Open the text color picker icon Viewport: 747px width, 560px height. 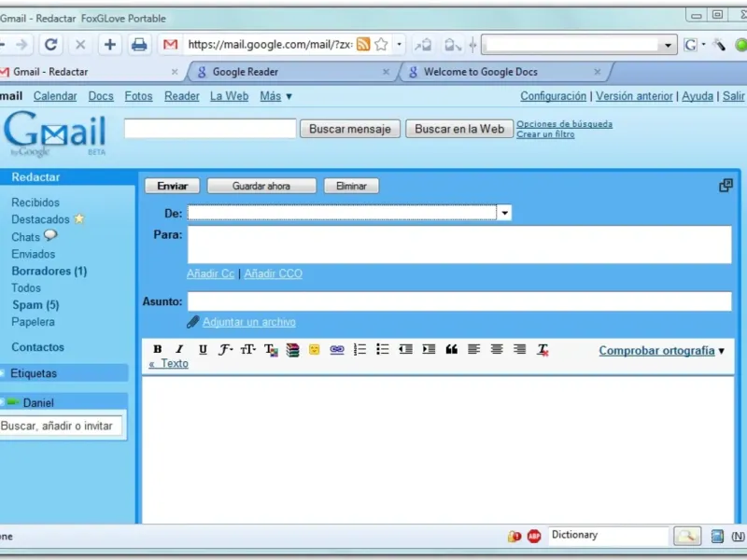click(271, 350)
